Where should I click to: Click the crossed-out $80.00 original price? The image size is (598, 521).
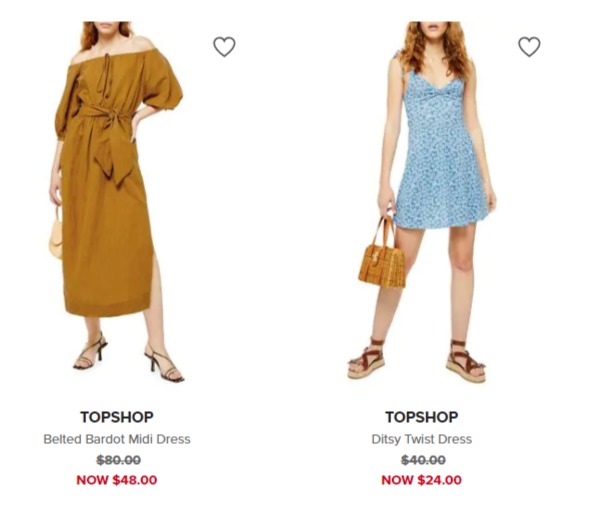click(x=119, y=460)
